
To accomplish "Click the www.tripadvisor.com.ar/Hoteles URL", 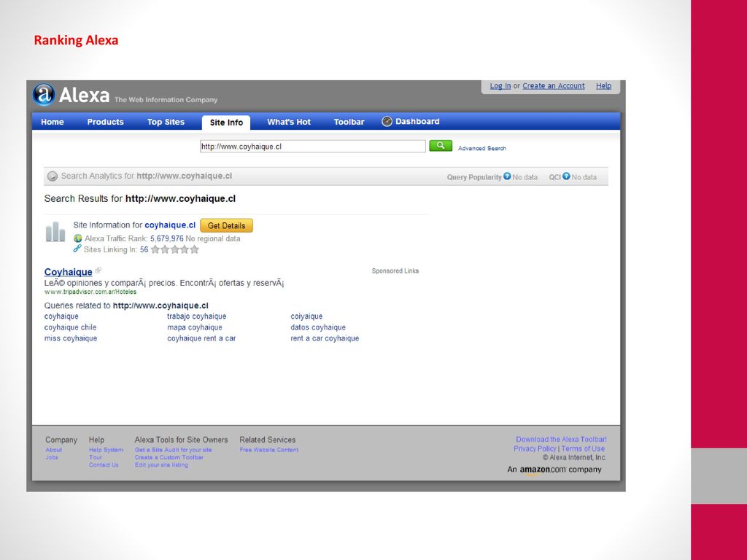I will click(x=90, y=292).
